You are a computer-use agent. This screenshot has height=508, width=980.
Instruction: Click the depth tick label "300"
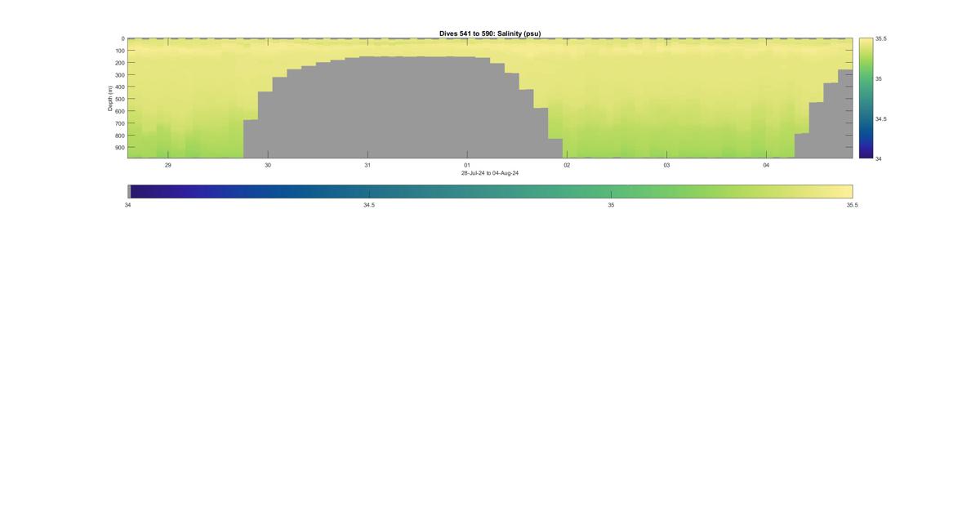point(119,75)
